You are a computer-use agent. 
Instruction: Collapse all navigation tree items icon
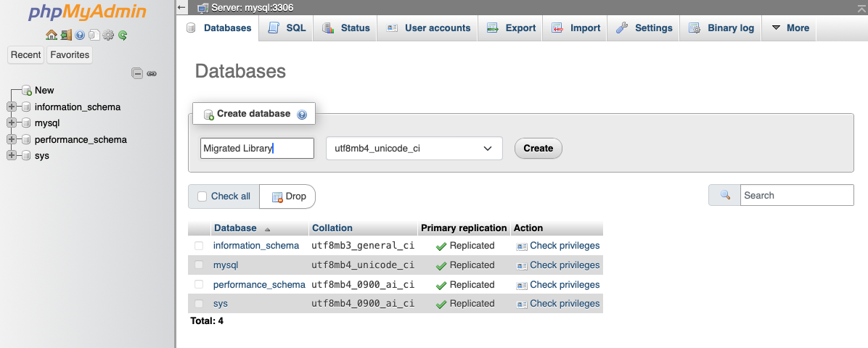[136, 73]
